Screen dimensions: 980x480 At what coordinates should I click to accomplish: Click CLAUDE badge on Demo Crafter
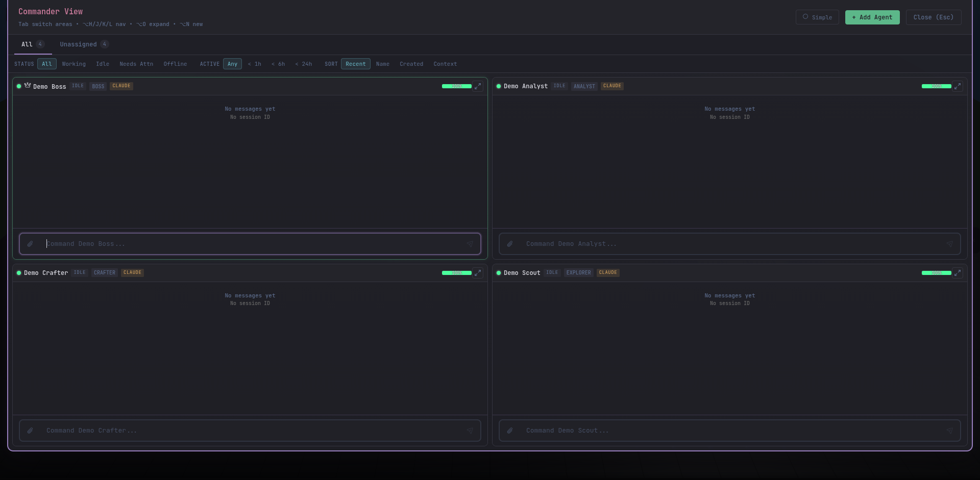click(x=132, y=273)
